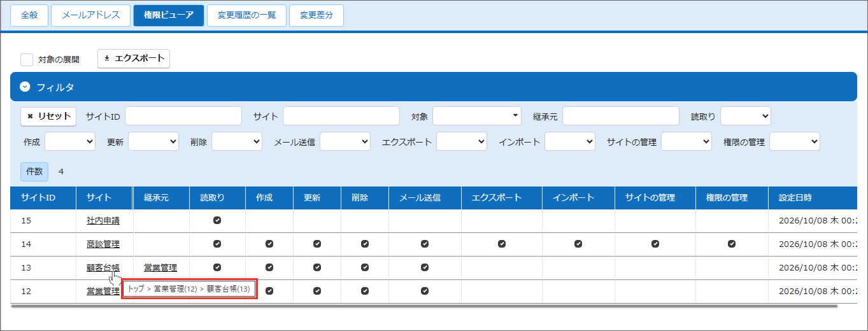Open the 権限の管理 filter dropdown
Viewport: 868px width, 331px height.
coord(795,141)
